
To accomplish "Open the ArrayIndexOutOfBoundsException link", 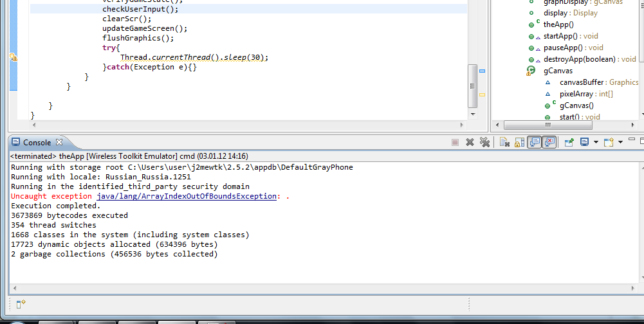I will click(187, 196).
